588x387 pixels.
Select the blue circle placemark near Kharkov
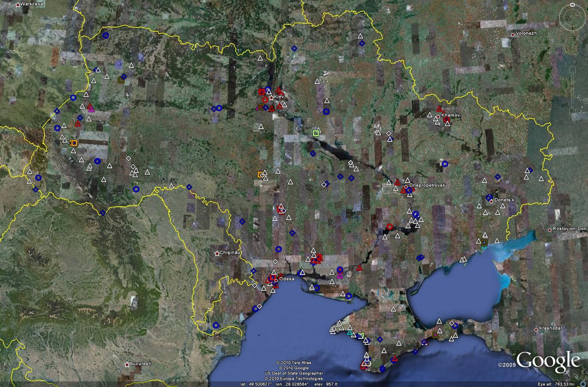point(445,164)
